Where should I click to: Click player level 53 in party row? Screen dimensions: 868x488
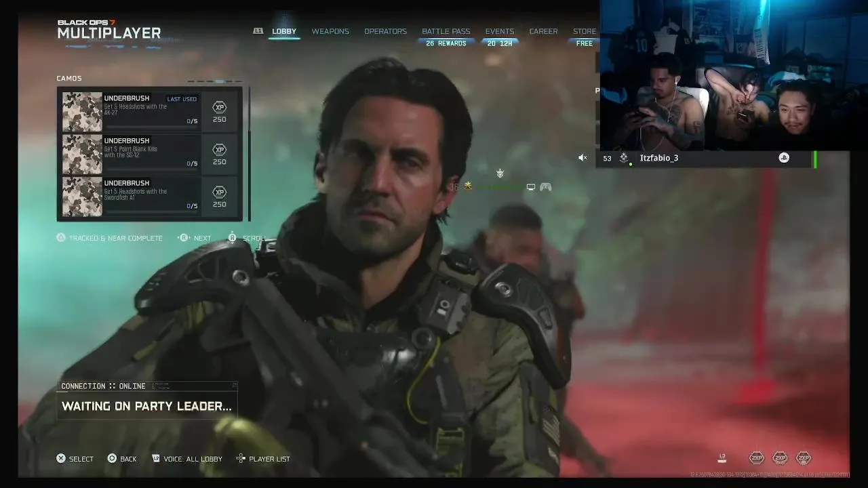(607, 159)
